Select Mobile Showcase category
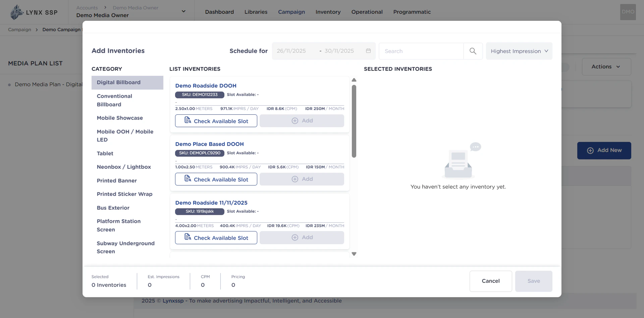 coord(127,118)
